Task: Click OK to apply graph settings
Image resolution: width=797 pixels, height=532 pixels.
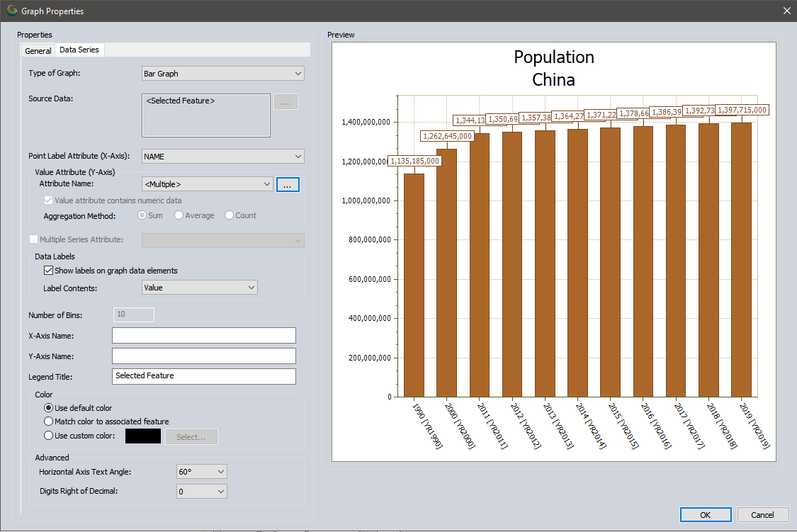Action: 706,514
